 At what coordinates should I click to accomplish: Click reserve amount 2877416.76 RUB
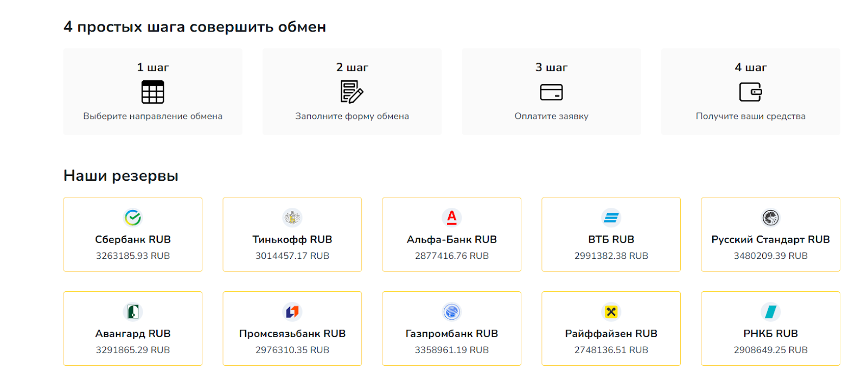point(452,256)
